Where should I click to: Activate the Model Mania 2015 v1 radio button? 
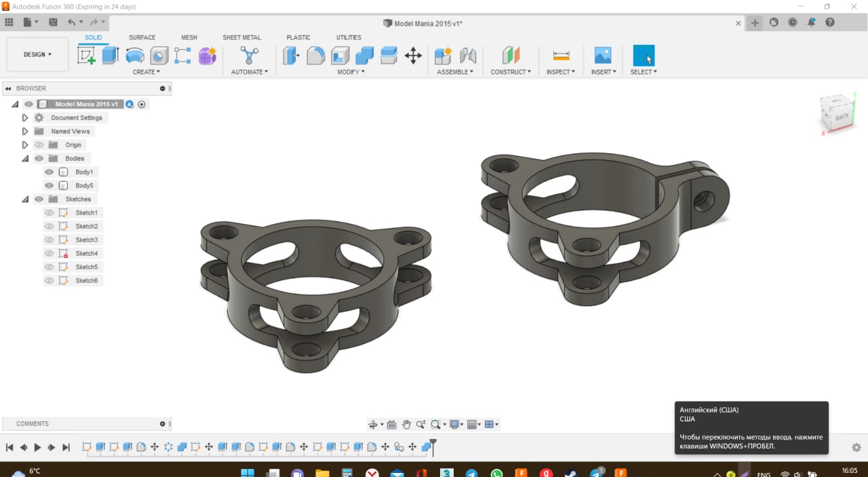tap(142, 104)
